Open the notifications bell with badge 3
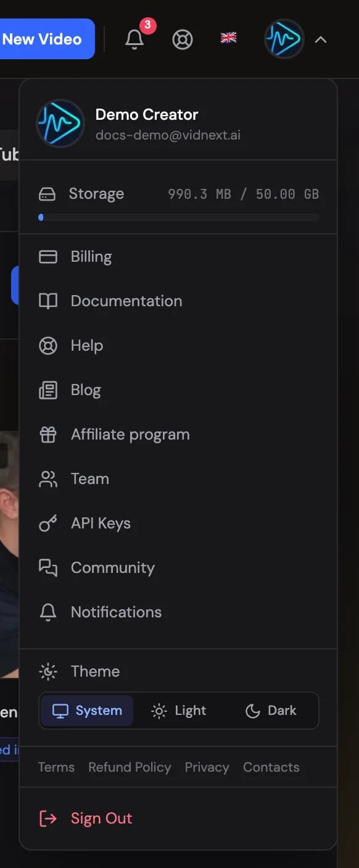The height and width of the screenshot is (868, 359). (x=134, y=39)
